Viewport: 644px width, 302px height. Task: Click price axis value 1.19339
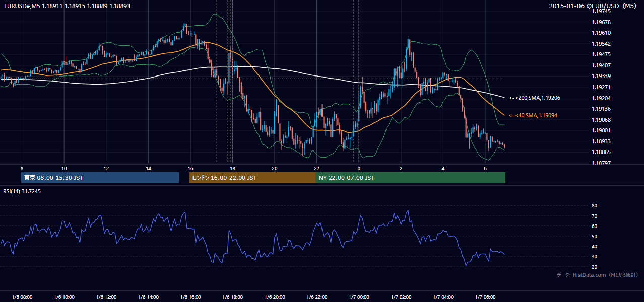click(x=602, y=76)
